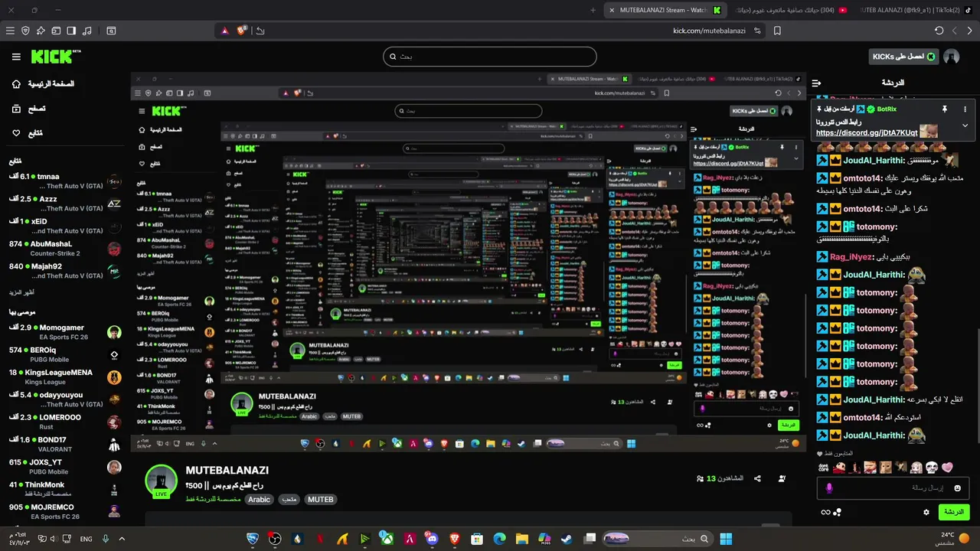This screenshot has width=980, height=551.
Task: Open the discord.gg/jDtA7KUqt link
Action: click(867, 133)
